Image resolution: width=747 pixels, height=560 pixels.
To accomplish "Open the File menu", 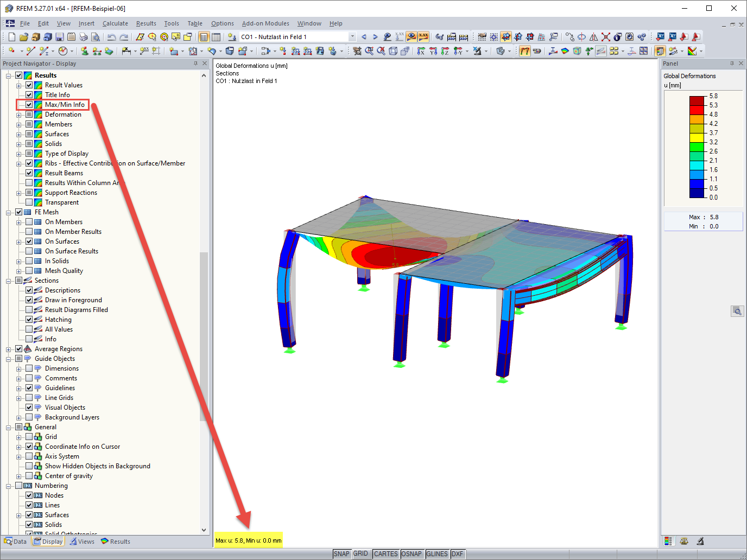I will [x=25, y=23].
